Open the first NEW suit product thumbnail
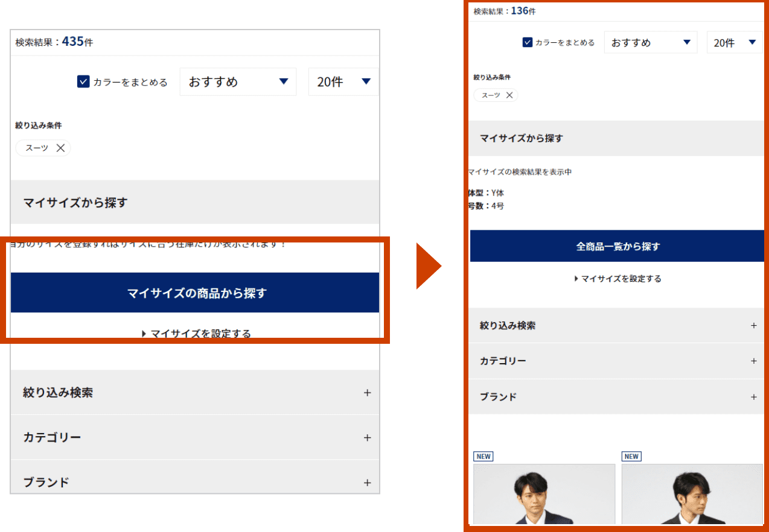769x532 pixels. coord(544,493)
